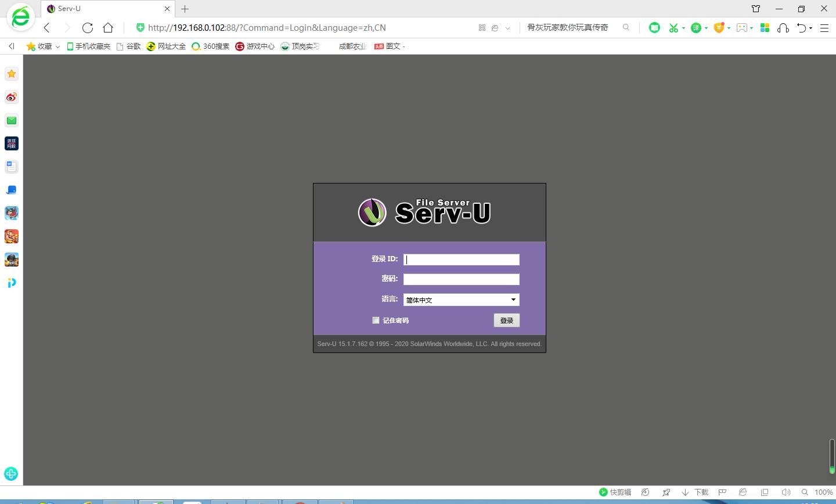Open 快剪辑 in the status bar
This screenshot has width=836, height=504.
(x=615, y=492)
